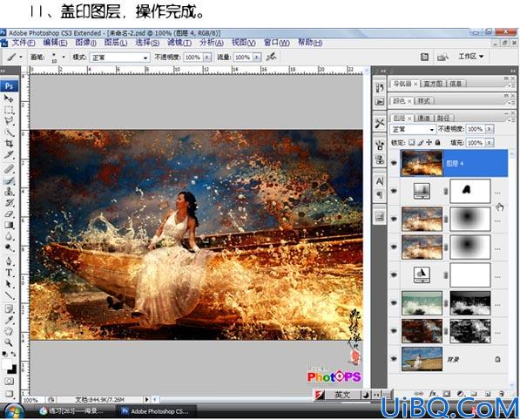This screenshot has width=520, height=420.
Task: Hide the 背景 layer
Action: pos(394,359)
